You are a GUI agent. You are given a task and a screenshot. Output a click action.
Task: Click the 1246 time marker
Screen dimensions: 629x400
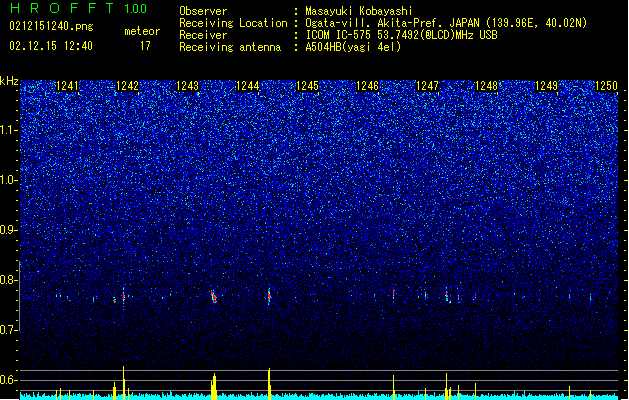tap(367, 86)
